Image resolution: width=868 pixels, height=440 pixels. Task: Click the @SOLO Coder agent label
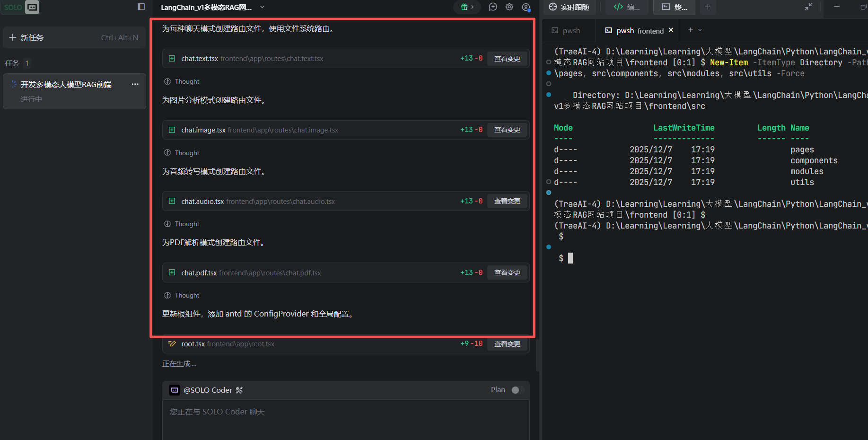[208, 390]
